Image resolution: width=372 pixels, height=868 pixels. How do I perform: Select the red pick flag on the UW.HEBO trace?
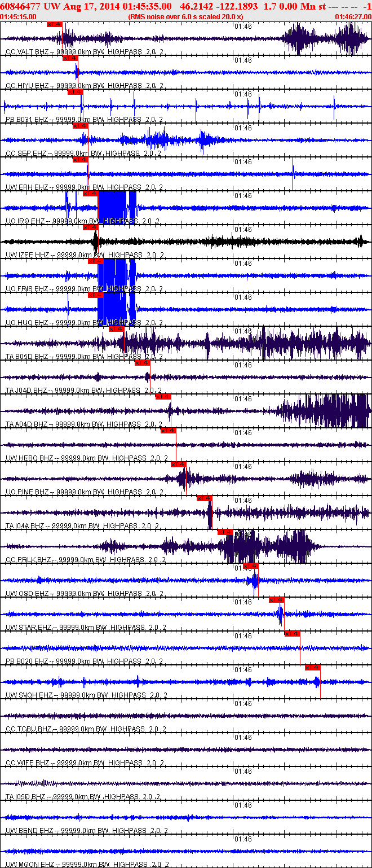(168, 431)
